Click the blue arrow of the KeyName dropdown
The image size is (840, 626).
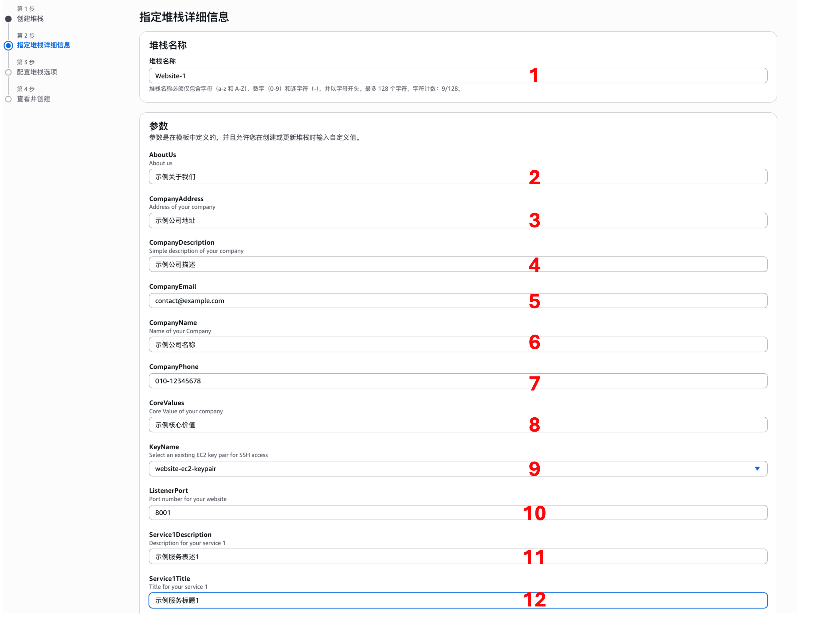(757, 469)
